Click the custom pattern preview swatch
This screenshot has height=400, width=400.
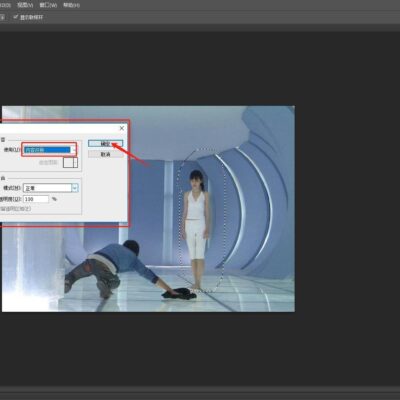click(x=68, y=162)
